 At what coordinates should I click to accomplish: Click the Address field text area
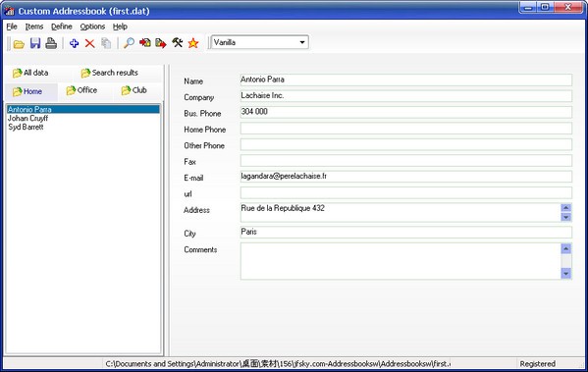[401, 212]
